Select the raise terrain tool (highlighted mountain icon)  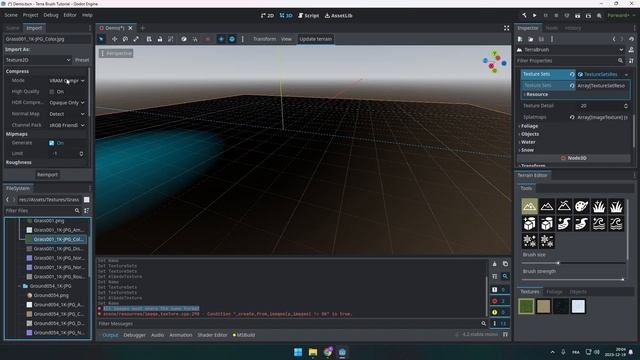(529, 206)
